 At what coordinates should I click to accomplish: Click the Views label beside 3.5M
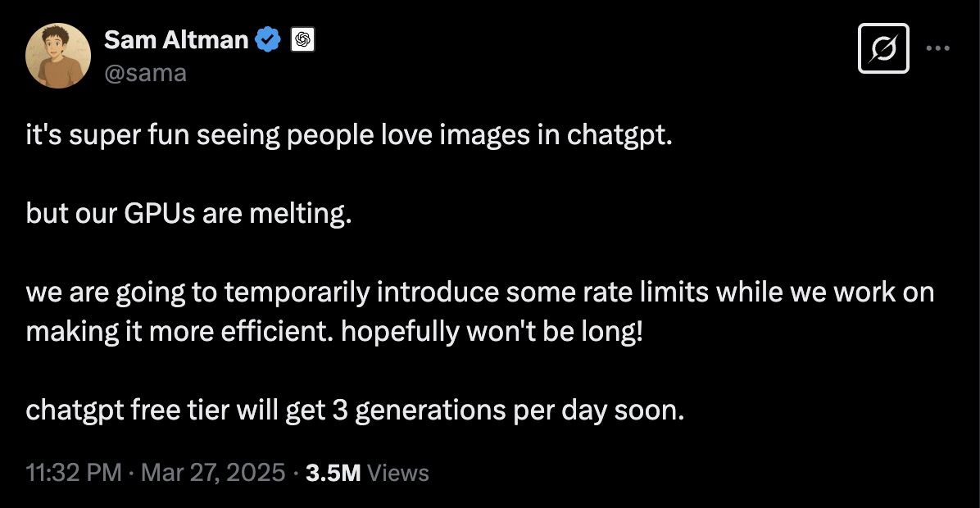pos(398,473)
